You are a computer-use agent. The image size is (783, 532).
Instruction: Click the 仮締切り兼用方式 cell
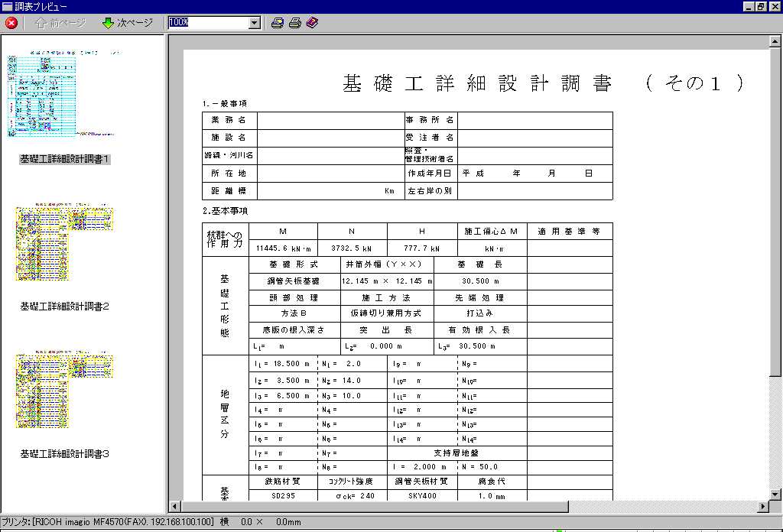click(x=386, y=313)
